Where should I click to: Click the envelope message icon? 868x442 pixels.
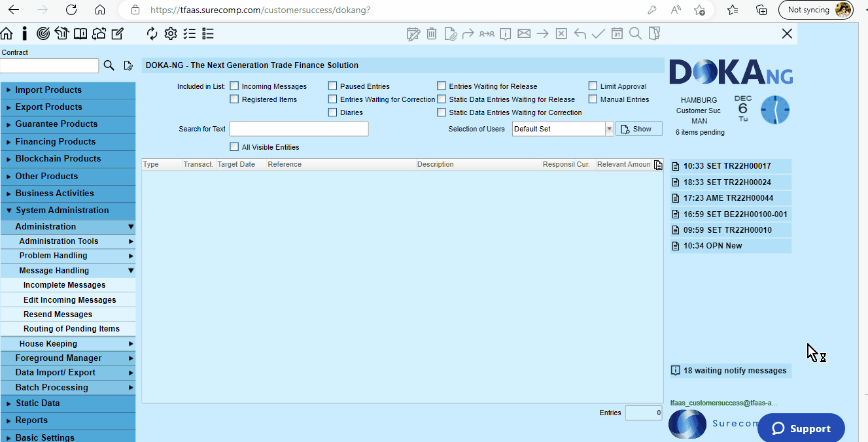[524, 34]
